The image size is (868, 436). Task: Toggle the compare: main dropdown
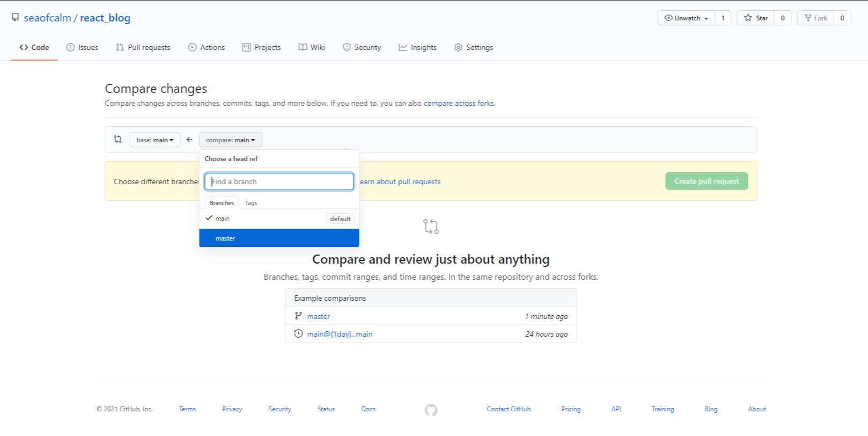point(230,140)
